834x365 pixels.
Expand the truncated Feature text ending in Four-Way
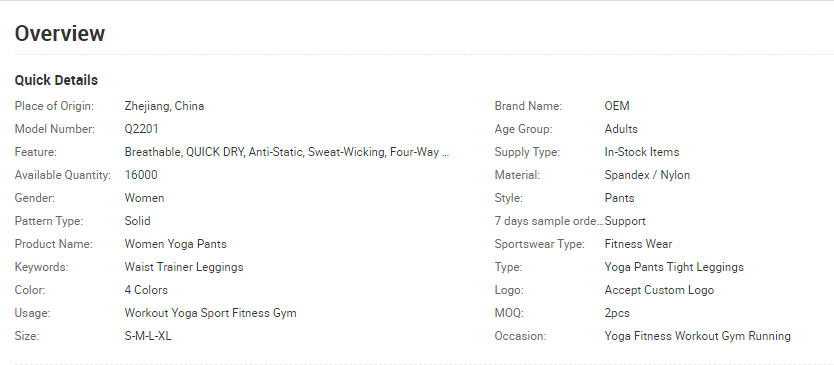click(x=287, y=152)
